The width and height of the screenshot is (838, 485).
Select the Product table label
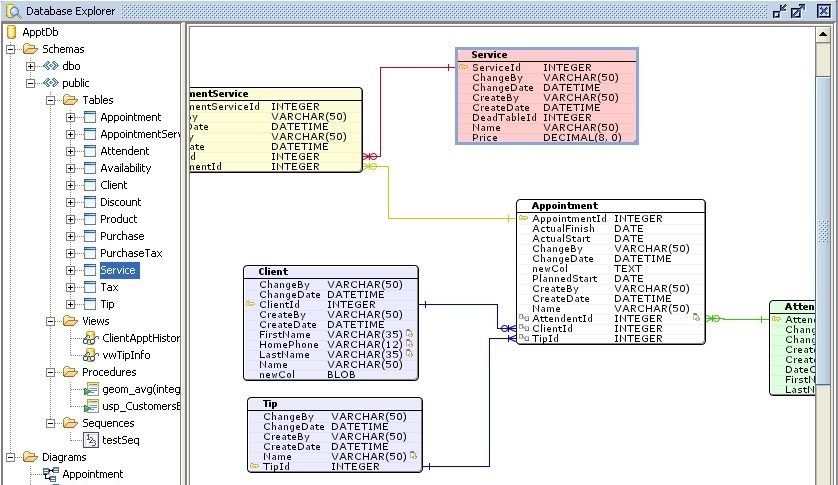point(119,219)
